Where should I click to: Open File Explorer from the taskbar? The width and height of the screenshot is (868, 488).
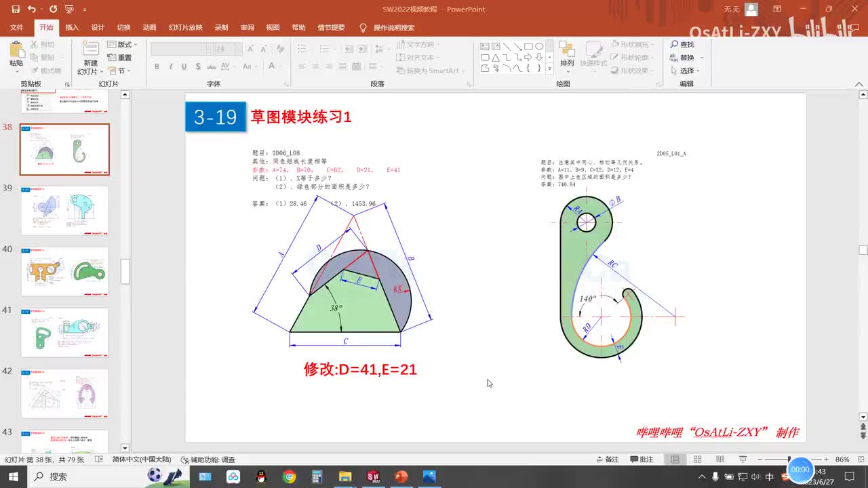(x=345, y=476)
